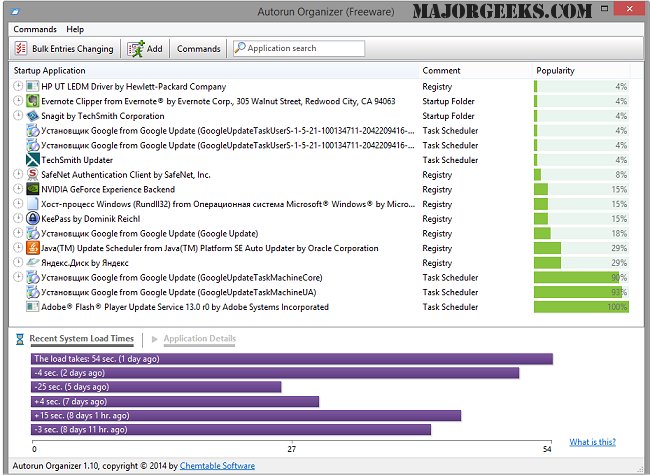Viewport: 650px width, 475px height.
Task: Sort by Popularity column header
Action: (581, 70)
